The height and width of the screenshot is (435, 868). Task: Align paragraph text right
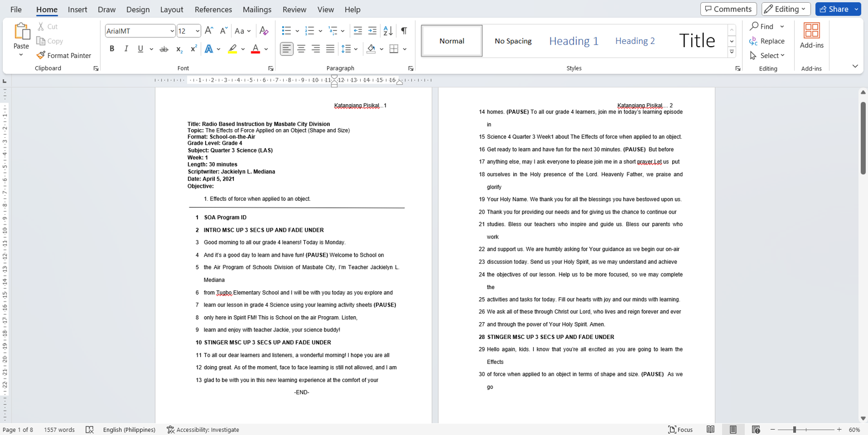click(x=316, y=49)
